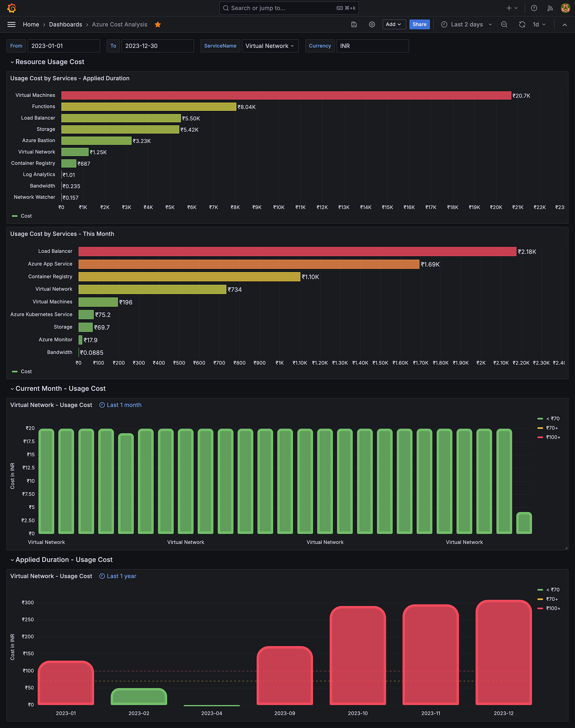Open dashboard settings gear
The image size is (575, 728).
(372, 24)
